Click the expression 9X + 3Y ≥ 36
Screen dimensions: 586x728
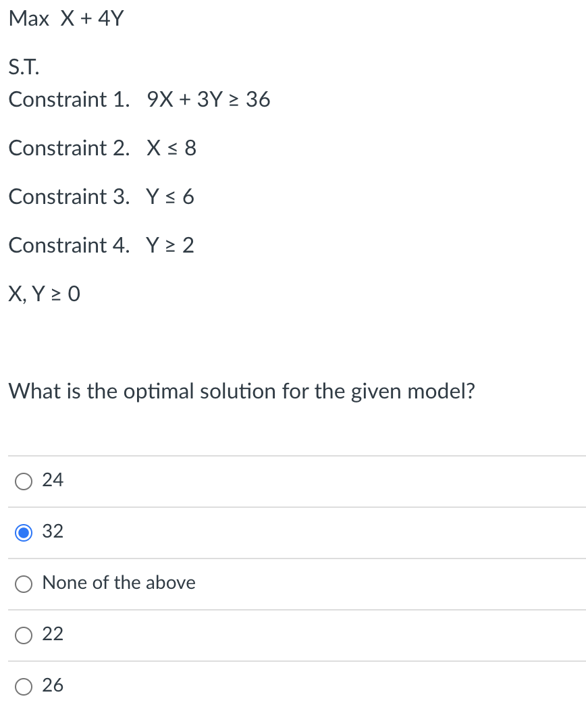point(209,99)
